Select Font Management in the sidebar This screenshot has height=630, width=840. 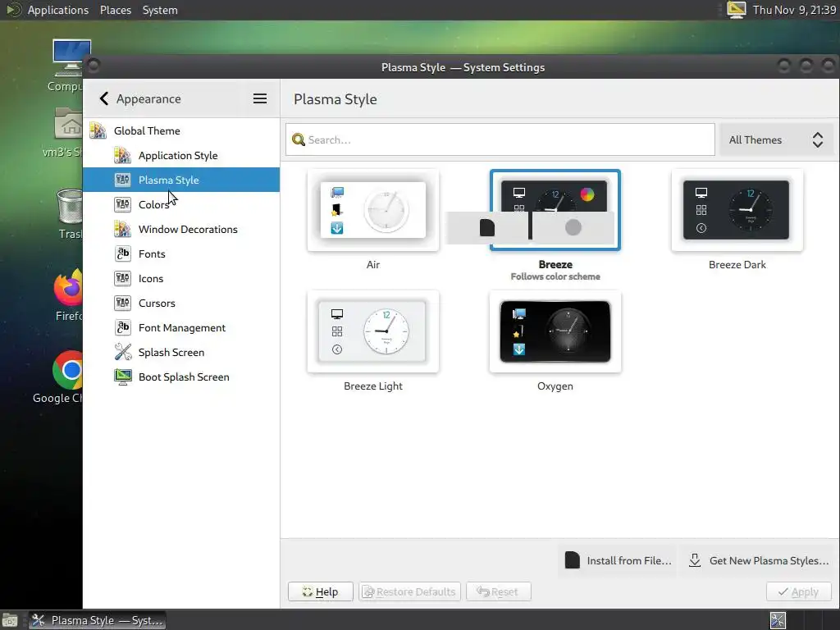pyautogui.click(x=181, y=328)
